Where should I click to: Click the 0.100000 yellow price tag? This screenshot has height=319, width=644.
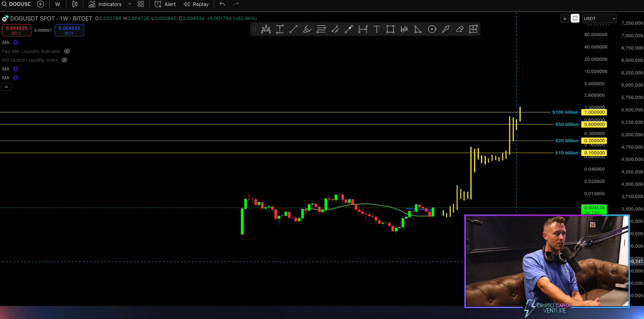click(x=594, y=153)
